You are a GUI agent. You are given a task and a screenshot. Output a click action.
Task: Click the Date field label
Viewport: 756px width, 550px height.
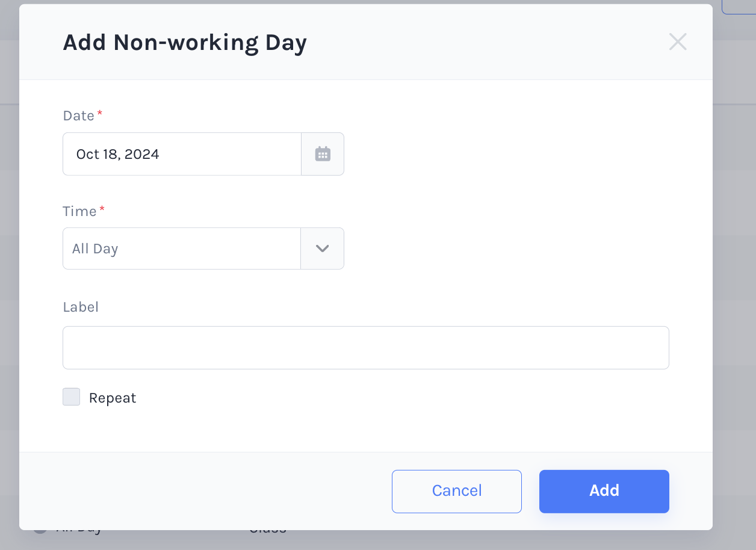tap(79, 116)
